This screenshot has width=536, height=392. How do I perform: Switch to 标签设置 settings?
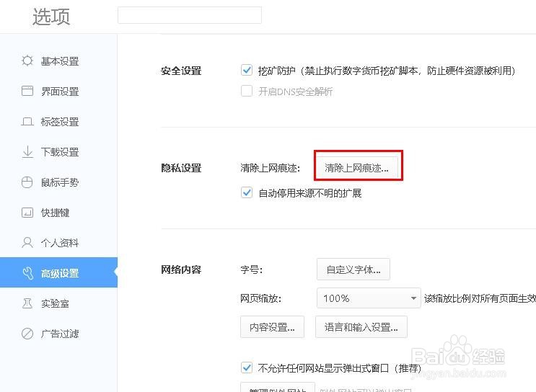tap(59, 122)
